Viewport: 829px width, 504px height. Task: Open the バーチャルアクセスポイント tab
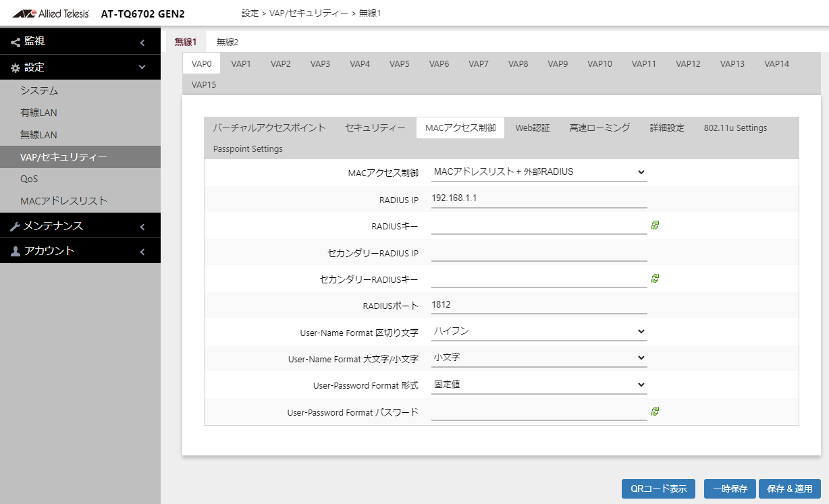(x=269, y=128)
